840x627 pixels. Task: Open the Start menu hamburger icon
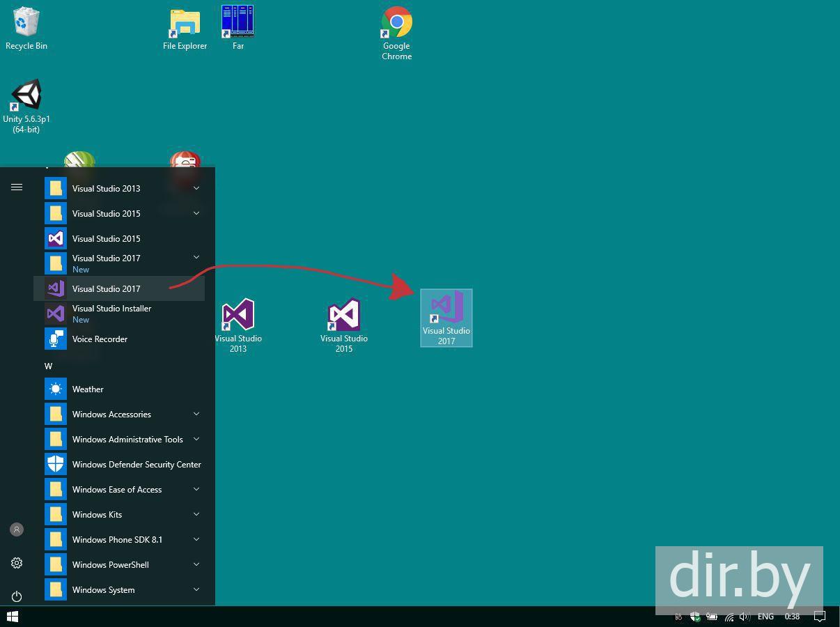click(17, 187)
